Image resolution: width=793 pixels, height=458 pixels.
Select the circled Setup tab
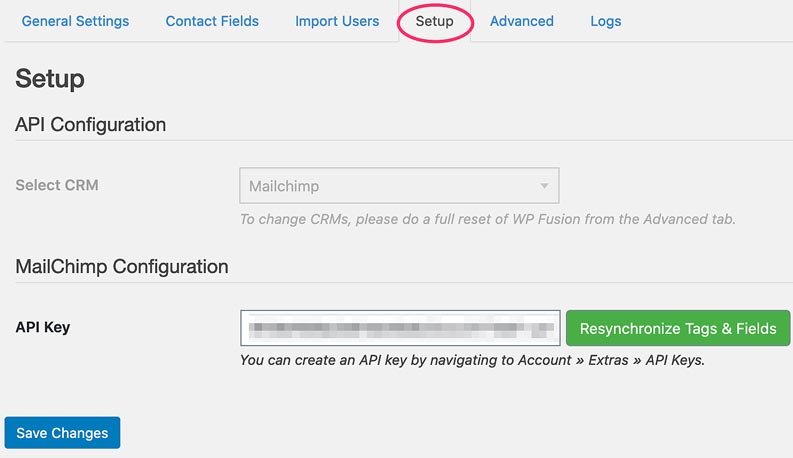[x=434, y=21]
